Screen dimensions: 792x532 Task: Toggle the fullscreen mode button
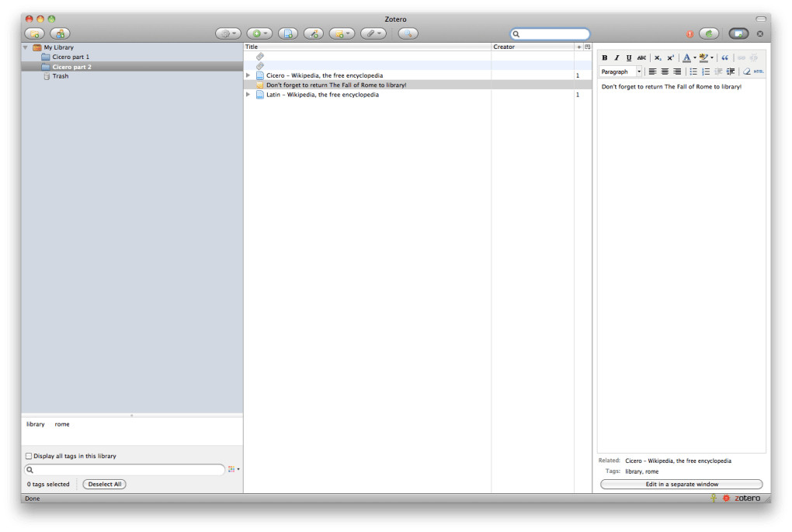tap(738, 34)
